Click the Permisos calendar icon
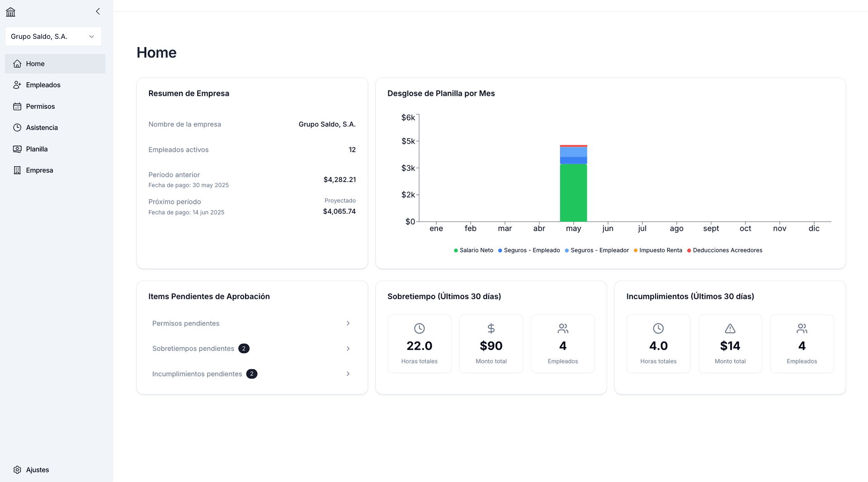This screenshot has height=482, width=868. click(17, 107)
